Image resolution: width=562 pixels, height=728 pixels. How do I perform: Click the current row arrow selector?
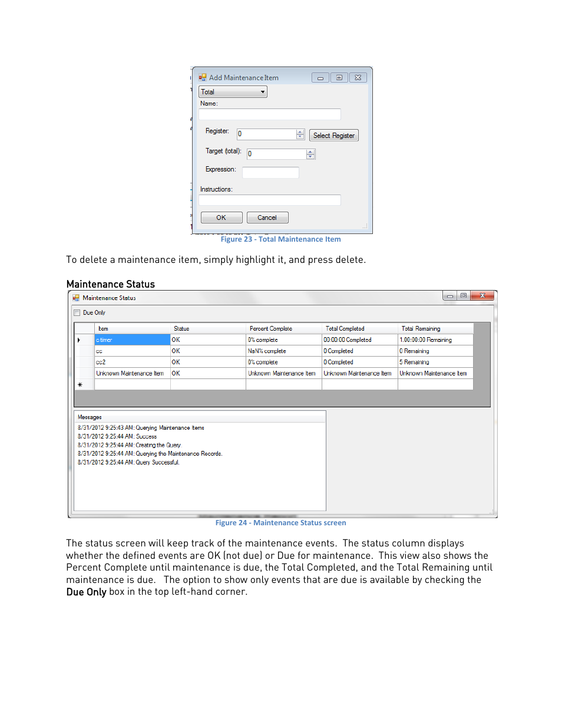(x=85, y=340)
